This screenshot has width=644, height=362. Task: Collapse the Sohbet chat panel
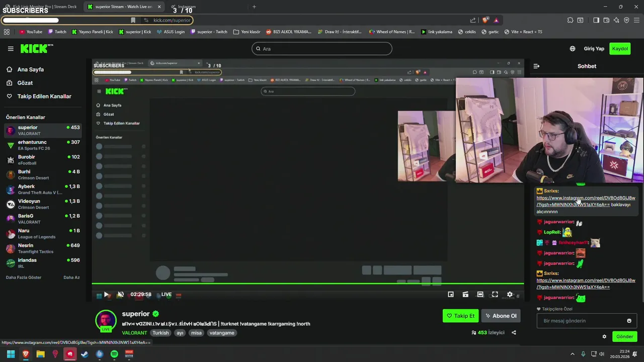click(x=536, y=66)
